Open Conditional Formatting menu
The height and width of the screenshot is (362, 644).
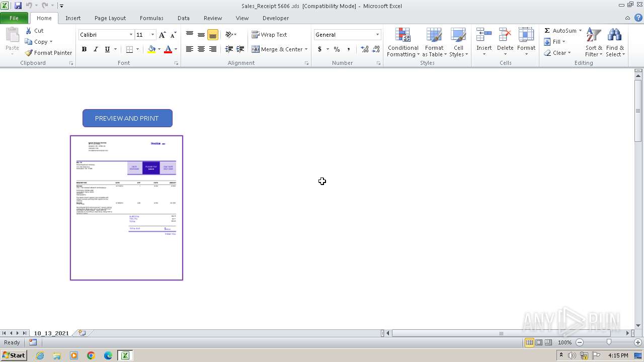(403, 43)
